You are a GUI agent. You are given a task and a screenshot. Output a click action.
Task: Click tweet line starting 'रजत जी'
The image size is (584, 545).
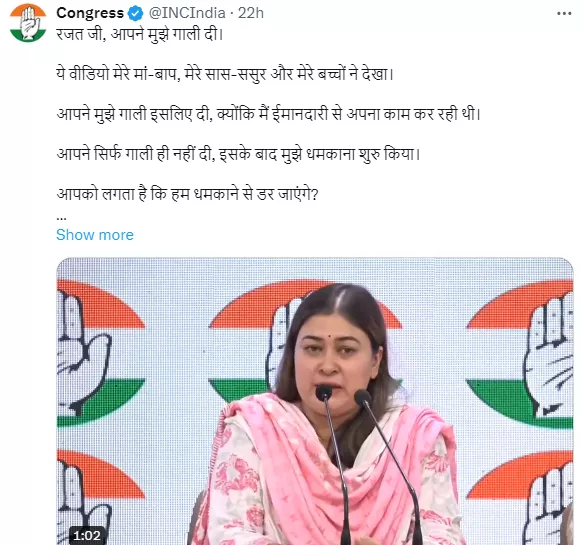coord(140,34)
